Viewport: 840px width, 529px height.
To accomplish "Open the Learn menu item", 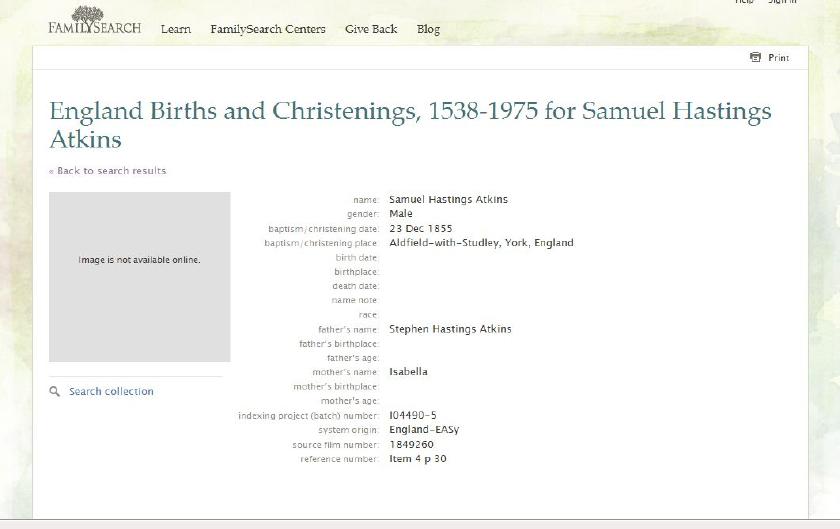I will tap(176, 29).
